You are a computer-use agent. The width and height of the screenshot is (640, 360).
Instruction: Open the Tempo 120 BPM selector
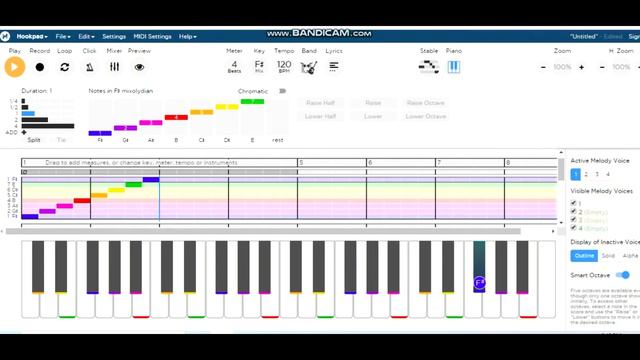(x=284, y=67)
